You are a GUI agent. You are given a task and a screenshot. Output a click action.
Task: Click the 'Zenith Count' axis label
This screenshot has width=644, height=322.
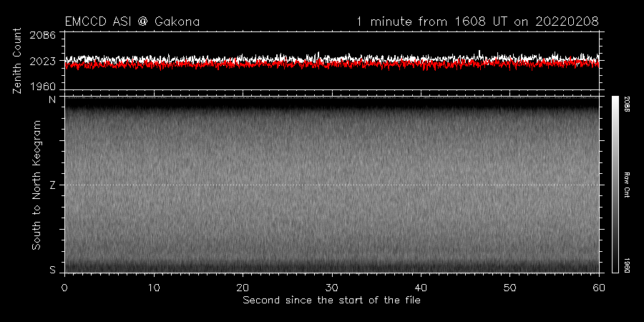pos(17,61)
